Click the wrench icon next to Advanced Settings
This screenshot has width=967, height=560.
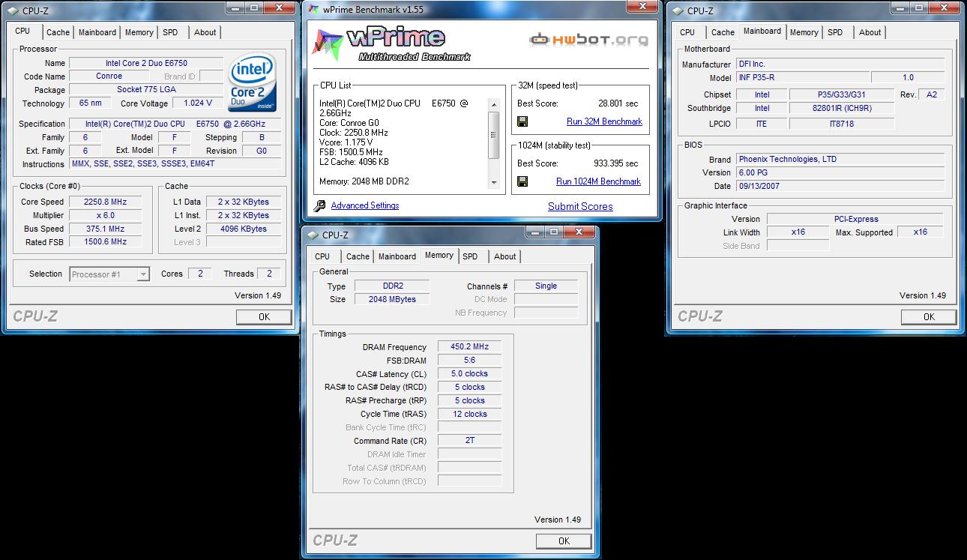pos(320,205)
